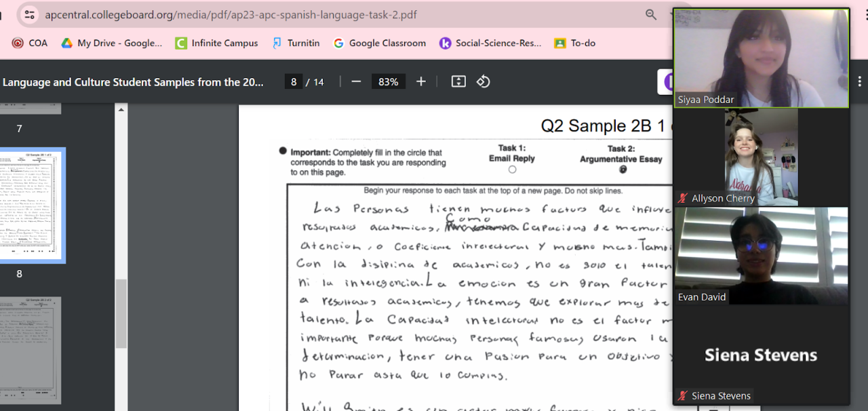Screen dimensions: 868x411
Task: Zoom out of the PDF with minus
Action: 356,81
